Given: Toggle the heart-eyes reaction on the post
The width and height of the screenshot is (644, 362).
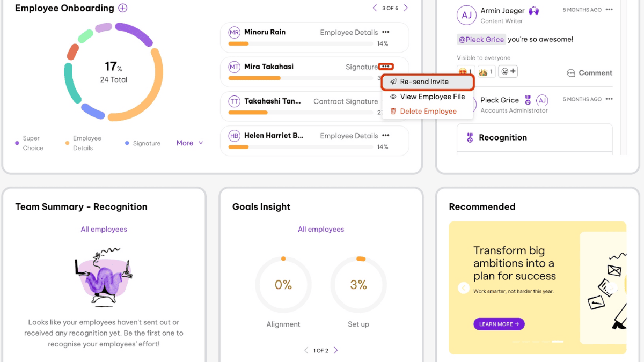Looking at the screenshot, I should (x=464, y=70).
